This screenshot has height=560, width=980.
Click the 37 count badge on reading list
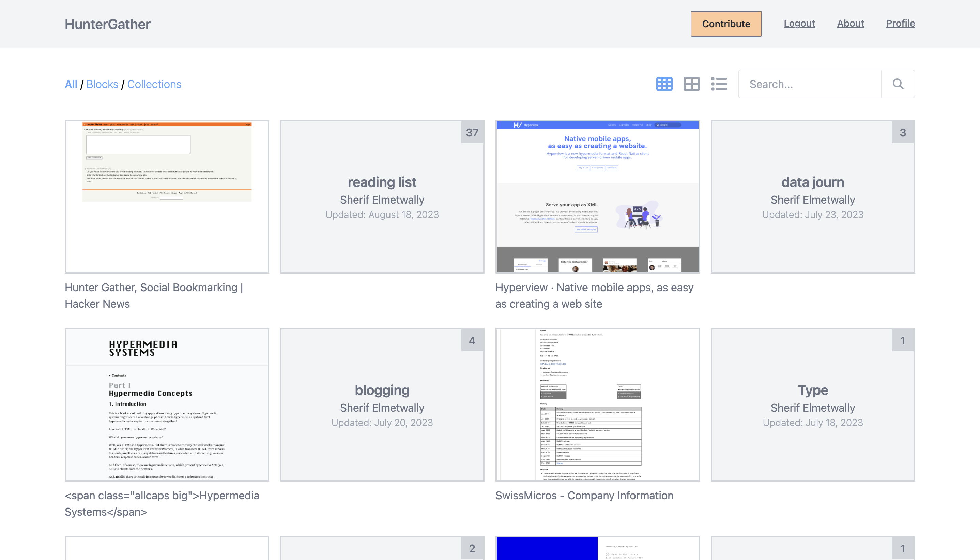(472, 132)
